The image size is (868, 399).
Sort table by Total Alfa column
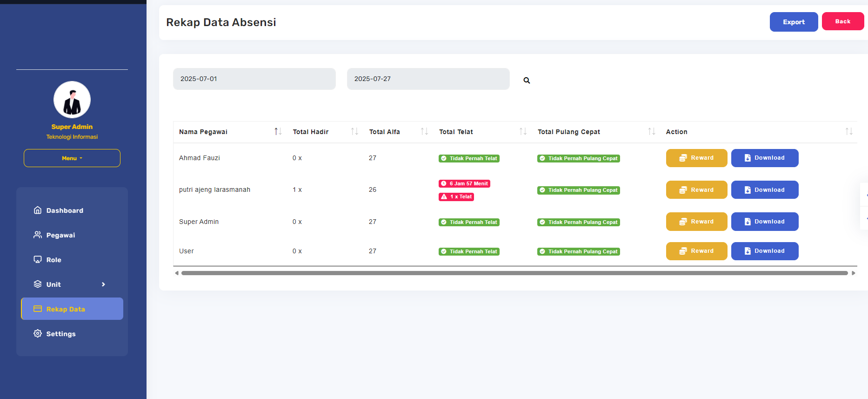[424, 132]
